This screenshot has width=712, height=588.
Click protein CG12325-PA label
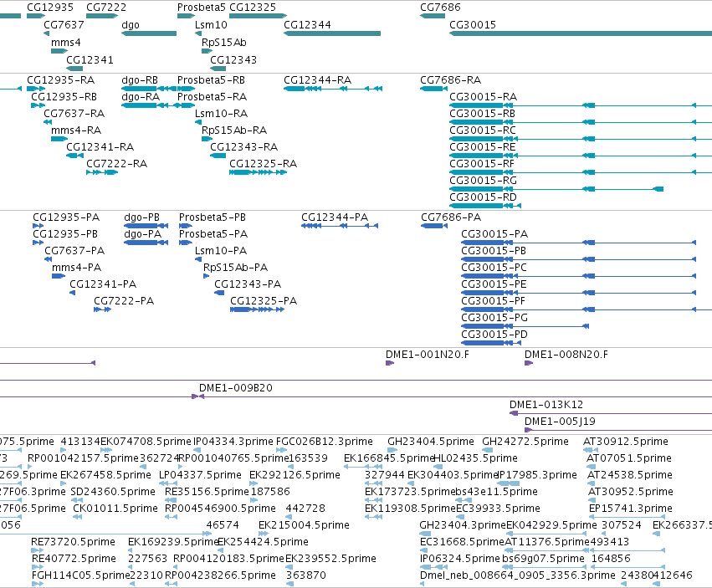264,301
